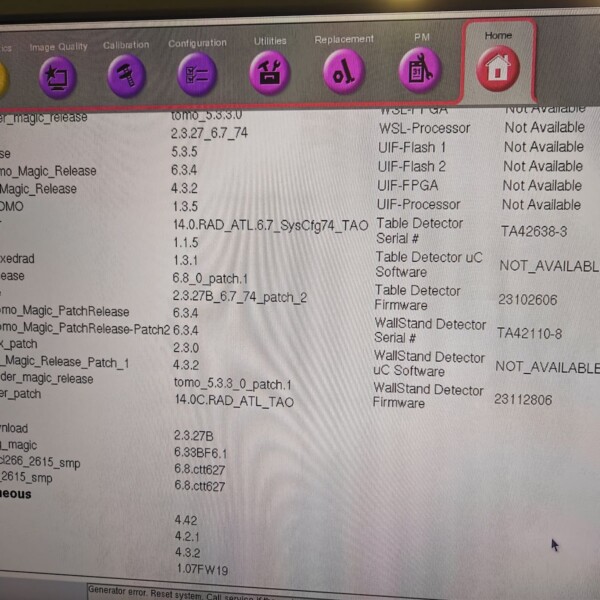Click the partially visible yellow toolbar icon
The width and height of the screenshot is (600, 600).
(x=3, y=78)
